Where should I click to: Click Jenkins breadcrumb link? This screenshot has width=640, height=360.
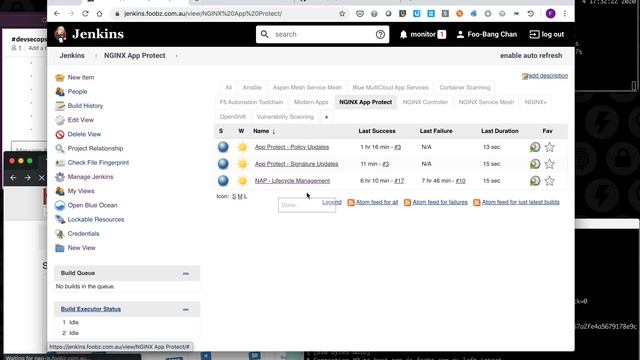(72, 56)
